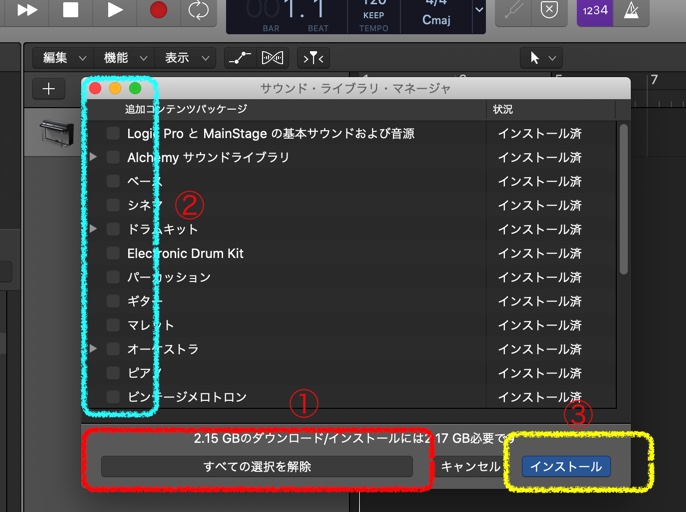
Task: Check the Alchemy サウンドライブラリ checkbox
Action: click(113, 157)
